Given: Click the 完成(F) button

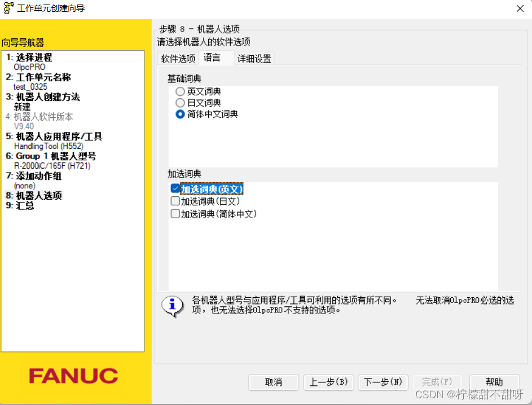Looking at the screenshot, I should pyautogui.click(x=437, y=382).
